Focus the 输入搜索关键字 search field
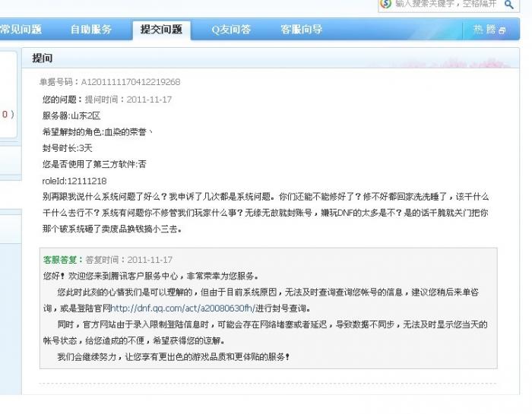532x414 pixels. coord(446,4)
